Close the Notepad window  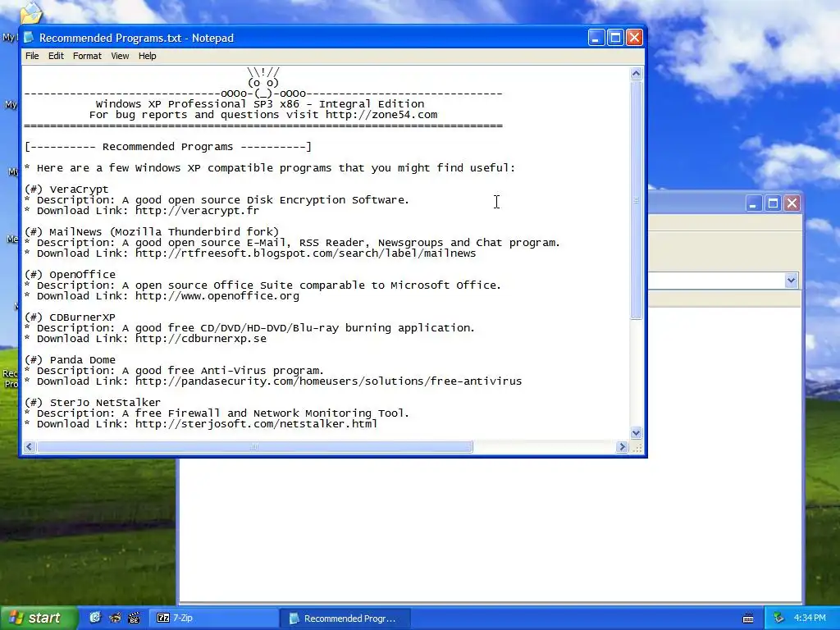click(634, 38)
